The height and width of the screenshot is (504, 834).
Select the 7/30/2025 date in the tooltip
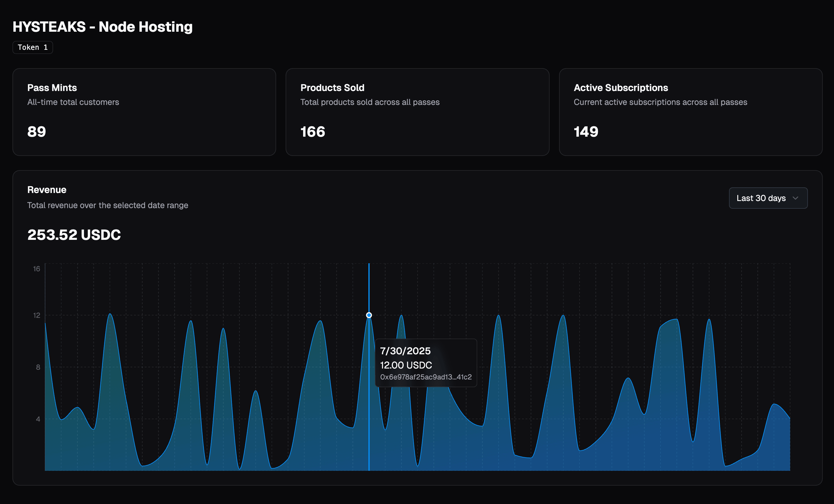[x=405, y=351]
